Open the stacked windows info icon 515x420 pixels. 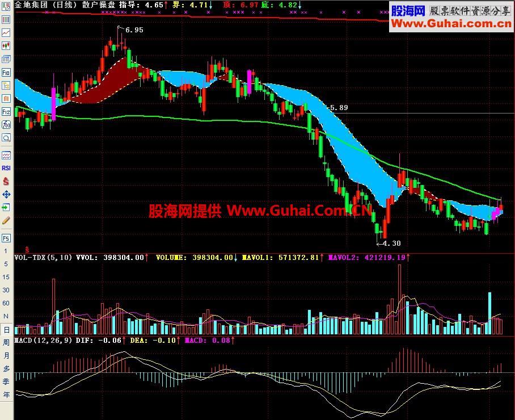pos(6,59)
